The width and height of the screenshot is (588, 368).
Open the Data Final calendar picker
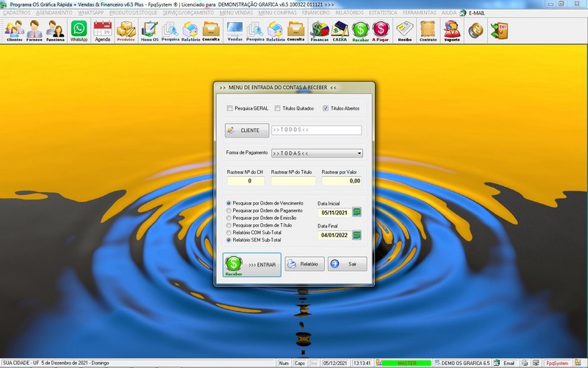(357, 236)
